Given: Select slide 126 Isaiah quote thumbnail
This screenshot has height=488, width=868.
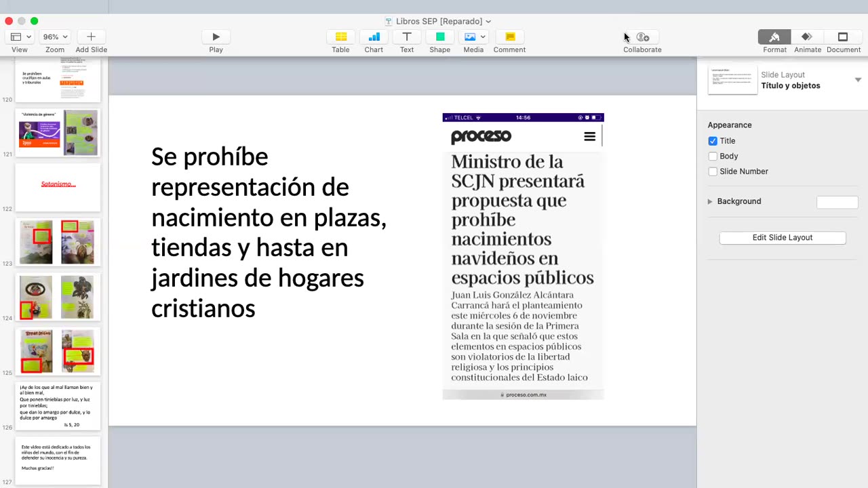Looking at the screenshot, I should (x=58, y=406).
